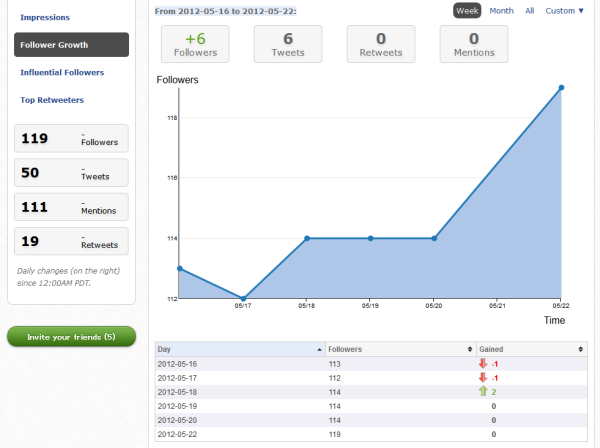Click the chart data point at 05/19

370,238
